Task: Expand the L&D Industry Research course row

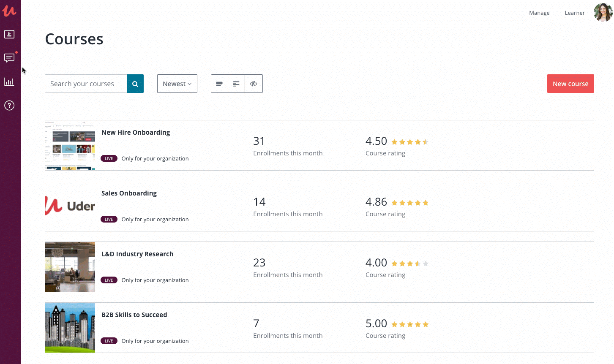Action: [x=137, y=254]
